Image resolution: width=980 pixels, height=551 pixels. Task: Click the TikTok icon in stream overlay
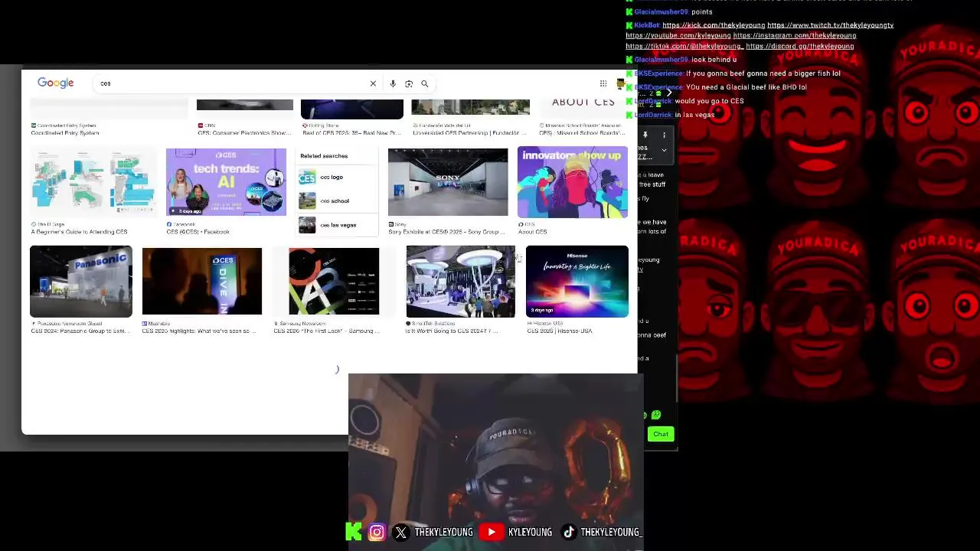coord(568,532)
